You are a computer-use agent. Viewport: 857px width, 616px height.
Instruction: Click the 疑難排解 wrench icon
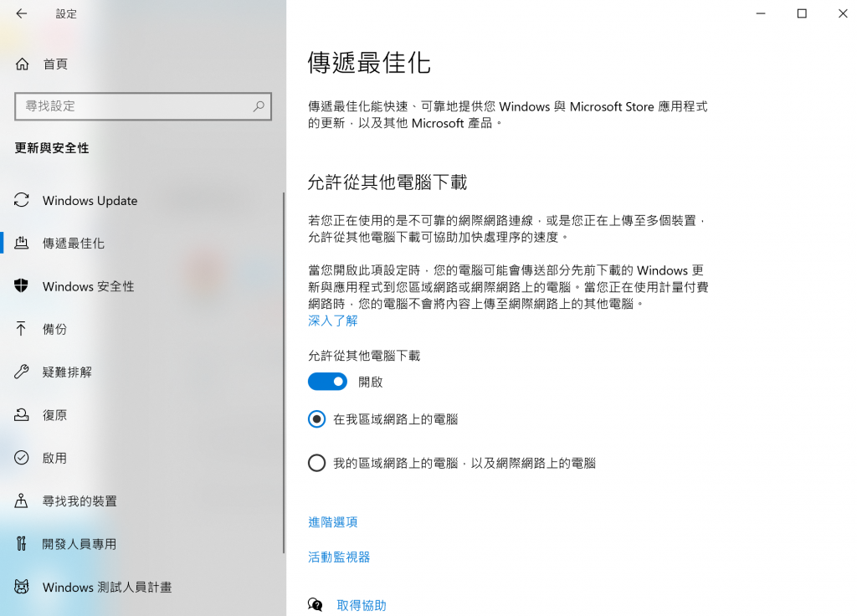(x=21, y=372)
